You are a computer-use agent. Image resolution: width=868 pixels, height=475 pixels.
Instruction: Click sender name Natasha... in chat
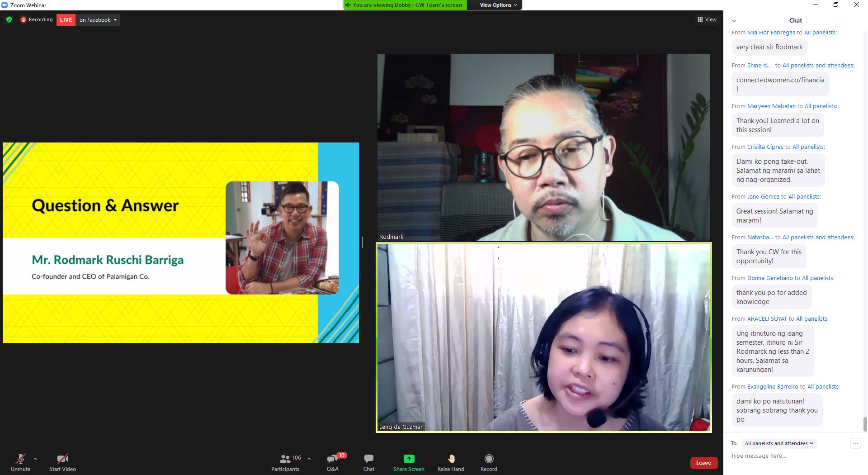coord(760,237)
